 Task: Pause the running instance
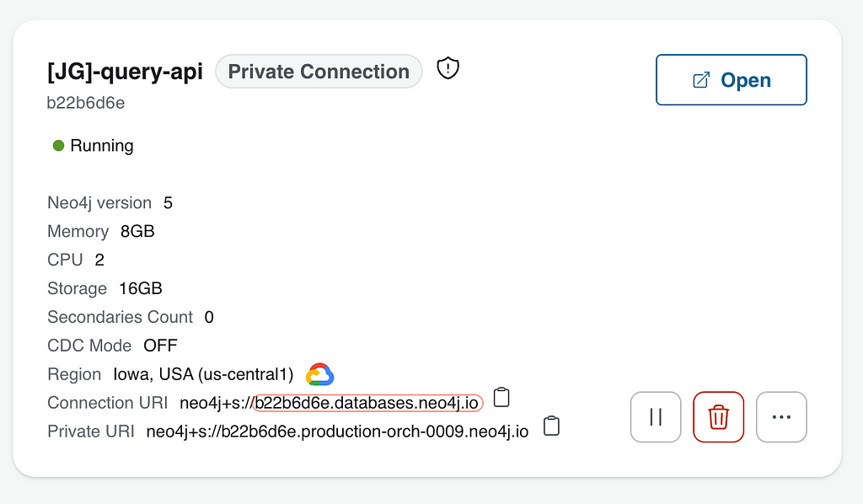pyautogui.click(x=656, y=417)
